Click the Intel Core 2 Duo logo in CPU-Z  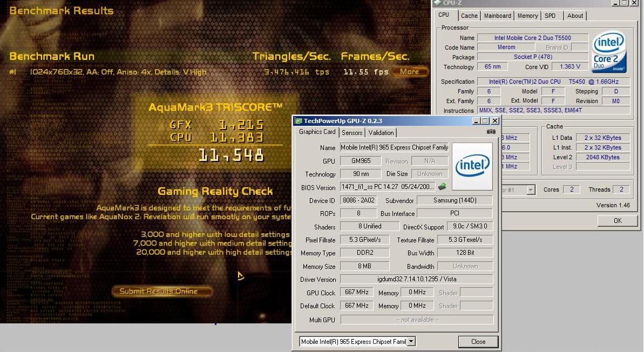609,52
